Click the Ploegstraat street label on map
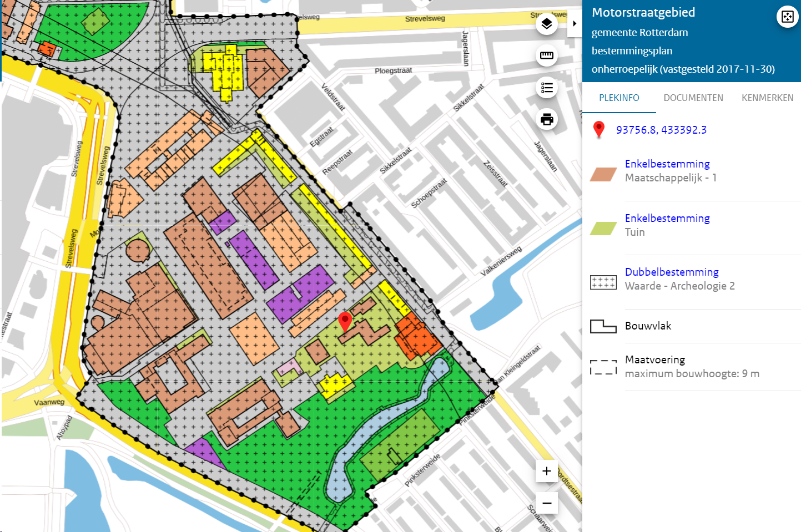The height and width of the screenshot is (532, 801). coord(393,70)
